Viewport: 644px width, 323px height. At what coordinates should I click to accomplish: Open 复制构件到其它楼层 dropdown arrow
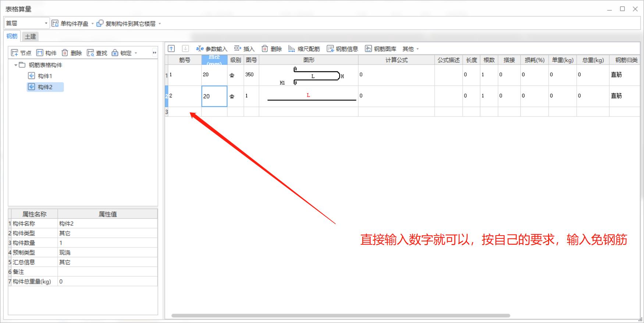[x=160, y=24]
